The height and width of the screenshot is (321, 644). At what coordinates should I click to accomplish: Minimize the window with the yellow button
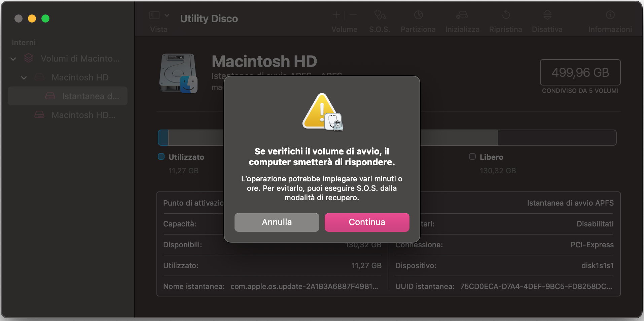pos(32,19)
